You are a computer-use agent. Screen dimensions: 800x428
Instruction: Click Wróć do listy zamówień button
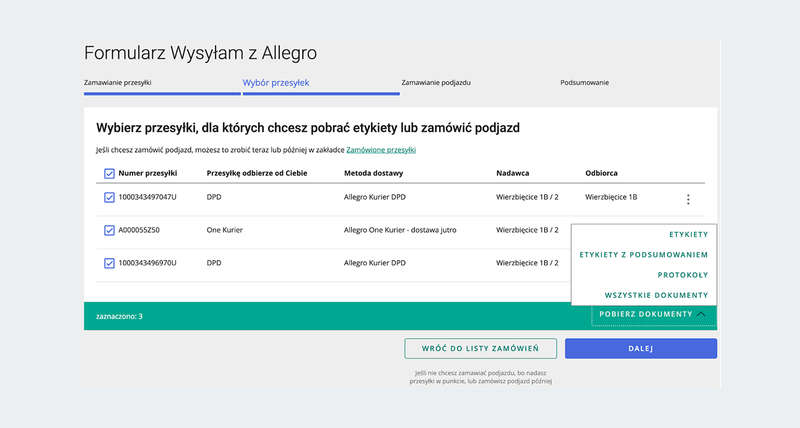(480, 348)
